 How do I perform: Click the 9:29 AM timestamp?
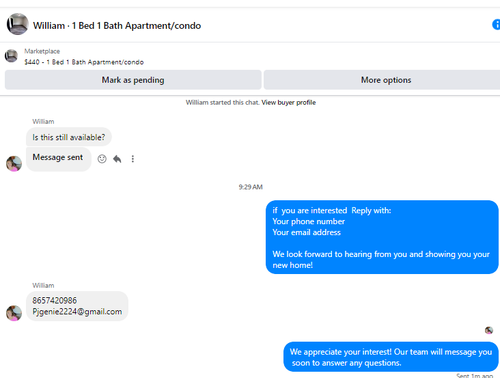tap(251, 187)
